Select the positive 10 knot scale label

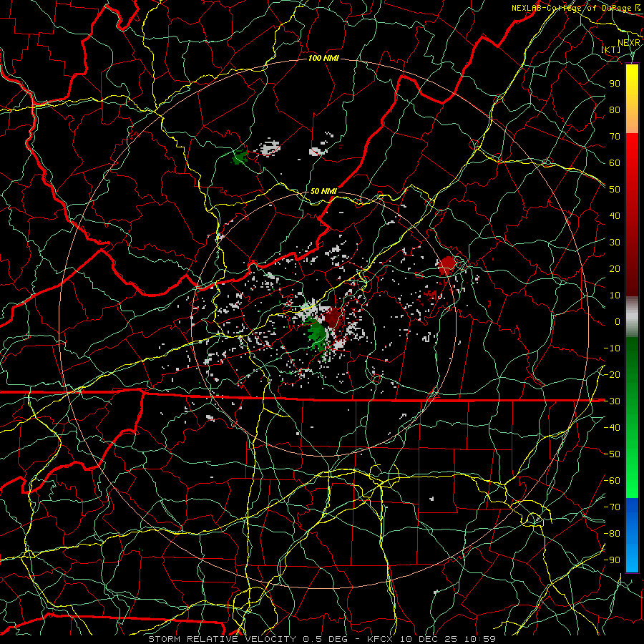coord(615,296)
